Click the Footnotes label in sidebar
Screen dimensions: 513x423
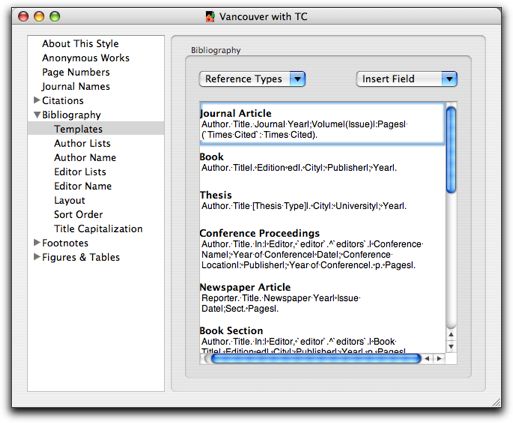pyautogui.click(x=65, y=243)
